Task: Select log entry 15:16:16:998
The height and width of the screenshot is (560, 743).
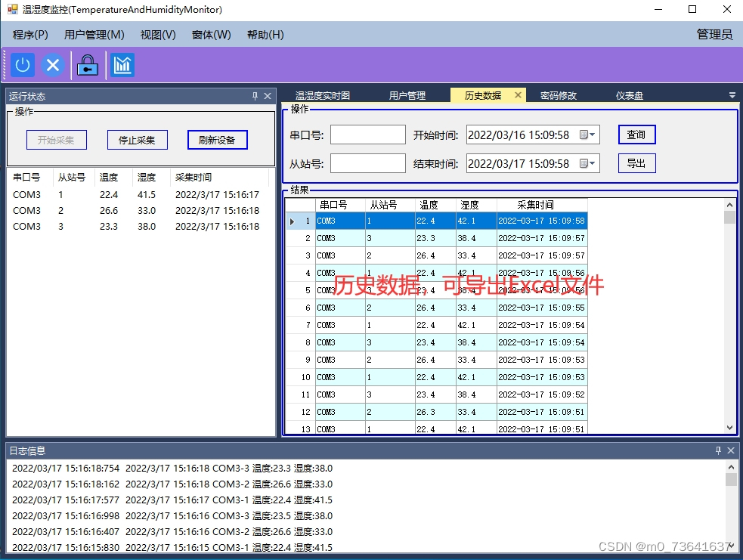Action: (172, 515)
